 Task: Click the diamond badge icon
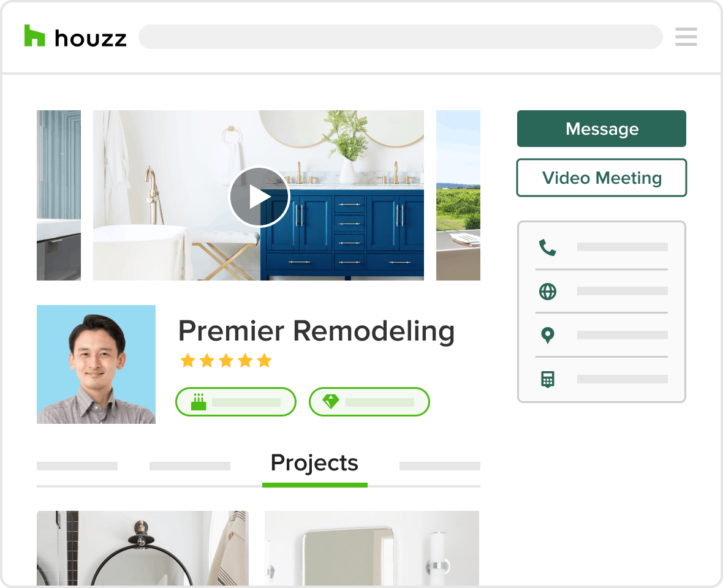tap(331, 401)
